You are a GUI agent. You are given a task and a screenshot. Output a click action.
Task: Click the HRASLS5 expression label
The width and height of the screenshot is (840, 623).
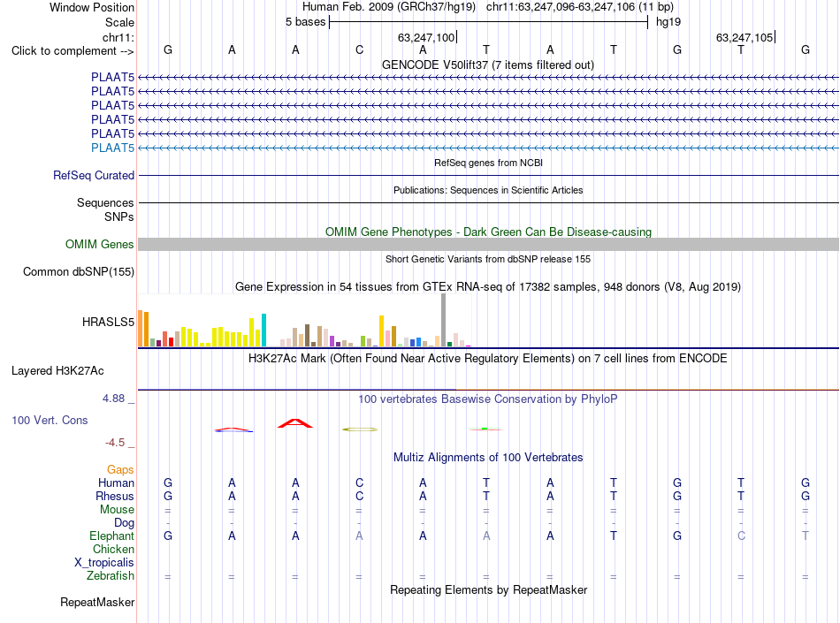[108, 322]
